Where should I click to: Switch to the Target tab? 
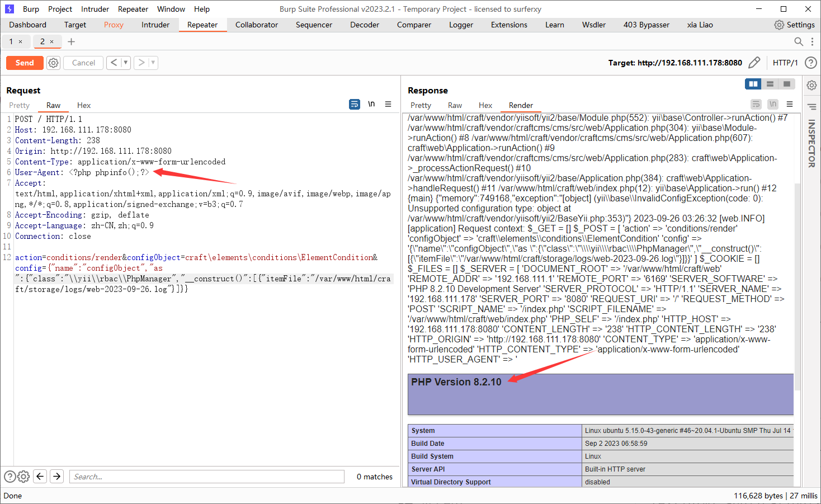coord(75,25)
